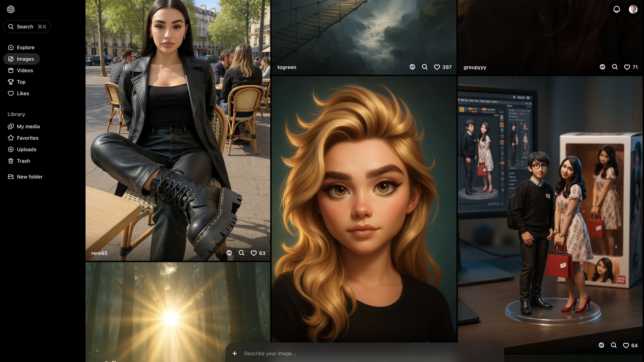The image size is (644, 362).
Task: Create a New folder
Action: (29, 177)
